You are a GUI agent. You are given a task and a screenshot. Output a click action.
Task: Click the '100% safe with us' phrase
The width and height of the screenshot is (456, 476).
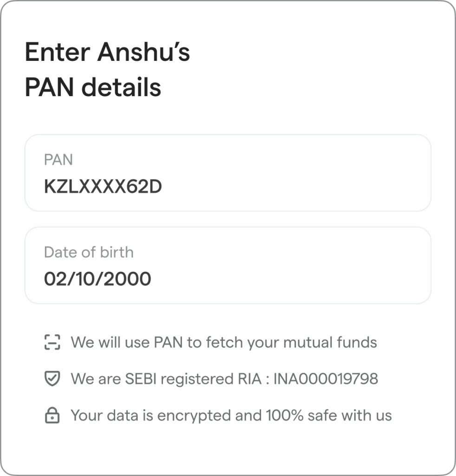(x=329, y=416)
